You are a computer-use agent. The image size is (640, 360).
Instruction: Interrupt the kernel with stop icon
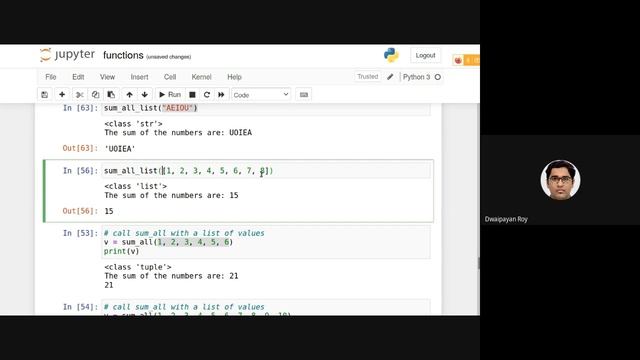[x=192, y=95]
